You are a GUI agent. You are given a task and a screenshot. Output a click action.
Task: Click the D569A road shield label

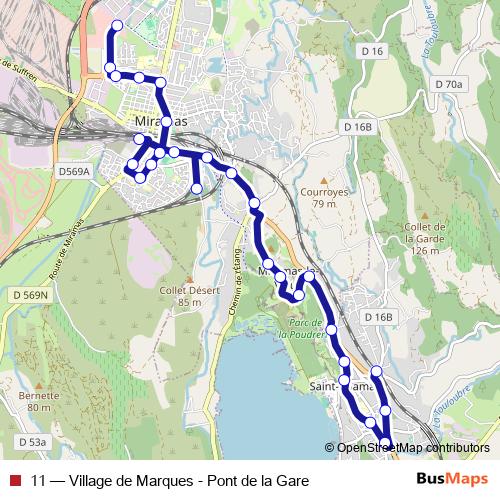(74, 171)
